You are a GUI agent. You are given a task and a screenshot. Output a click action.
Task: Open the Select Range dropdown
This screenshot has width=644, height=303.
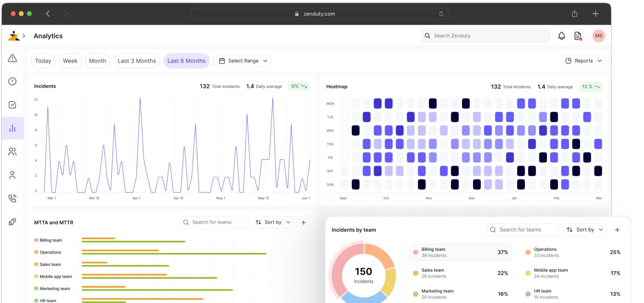(x=243, y=61)
